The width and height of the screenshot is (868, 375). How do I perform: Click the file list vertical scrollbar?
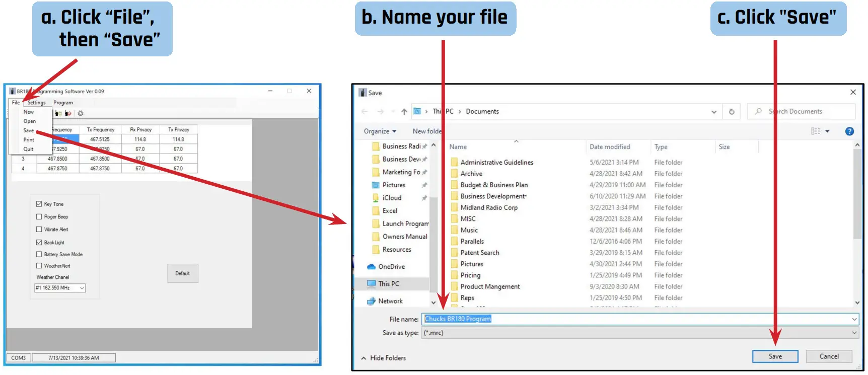(x=857, y=194)
